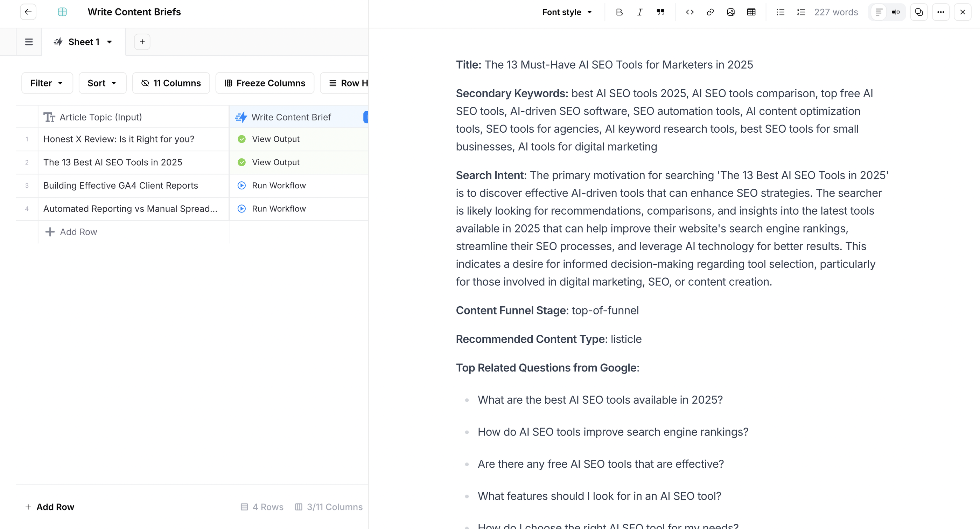Toggle visibility of hidden columns via 11 Columns

pos(171,83)
